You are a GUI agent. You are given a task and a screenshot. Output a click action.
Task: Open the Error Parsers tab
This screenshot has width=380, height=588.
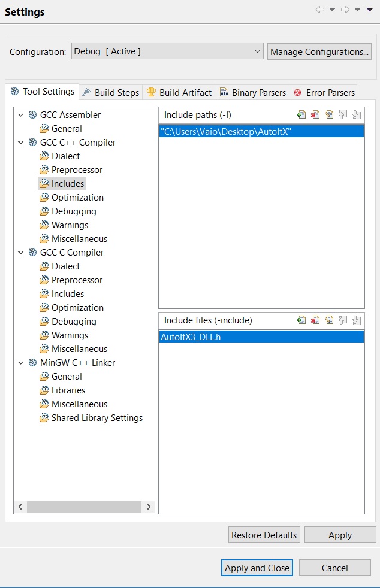tap(324, 93)
